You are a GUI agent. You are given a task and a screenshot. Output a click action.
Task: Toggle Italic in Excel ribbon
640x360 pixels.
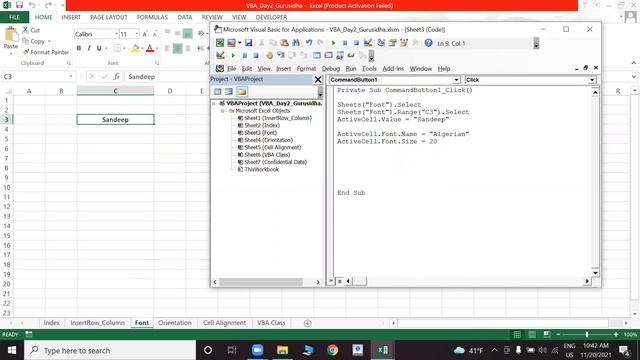tap(89, 48)
